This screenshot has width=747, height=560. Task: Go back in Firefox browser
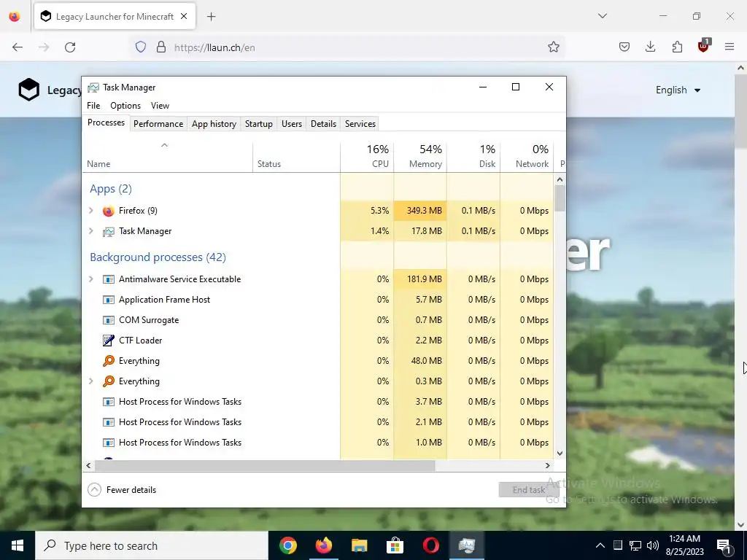pos(18,47)
